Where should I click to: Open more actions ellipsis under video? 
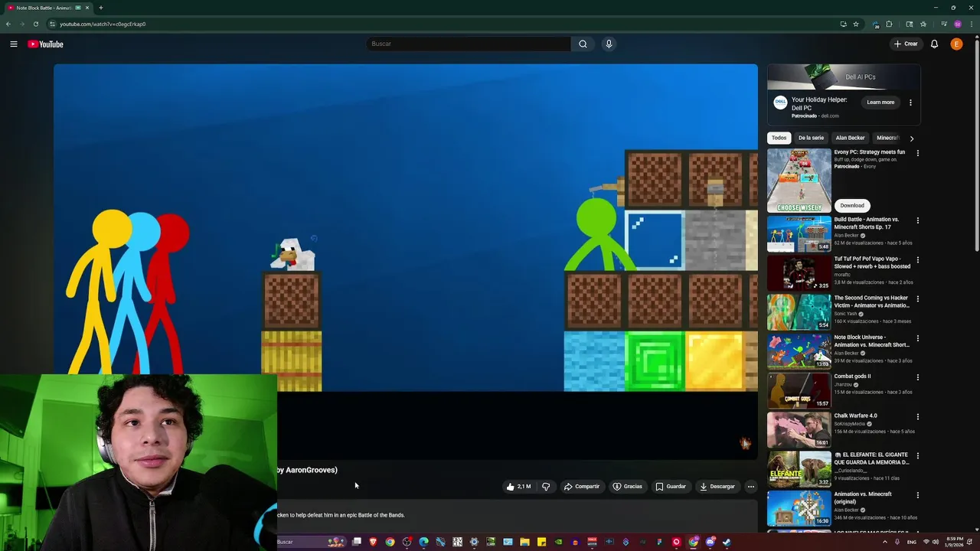click(750, 487)
